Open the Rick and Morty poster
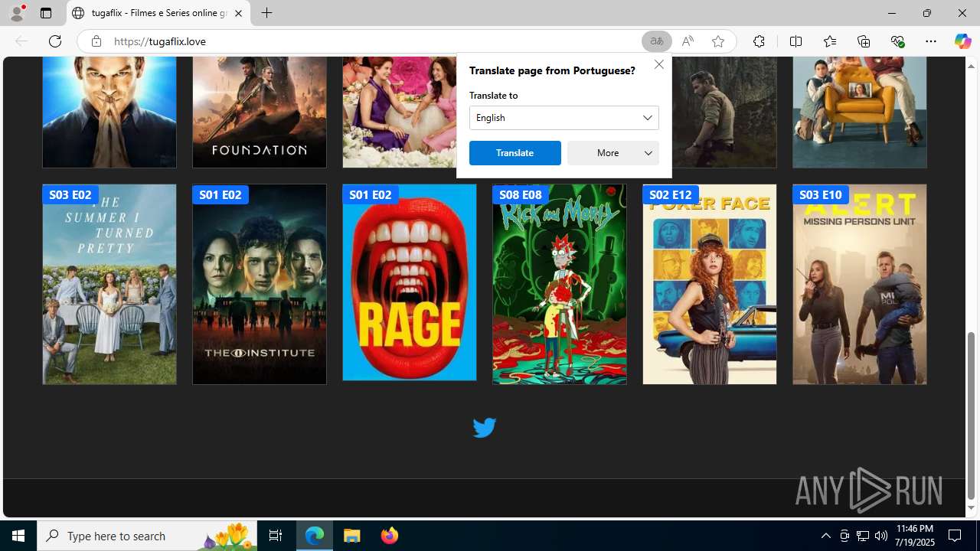This screenshot has width=980, height=551. (560, 284)
